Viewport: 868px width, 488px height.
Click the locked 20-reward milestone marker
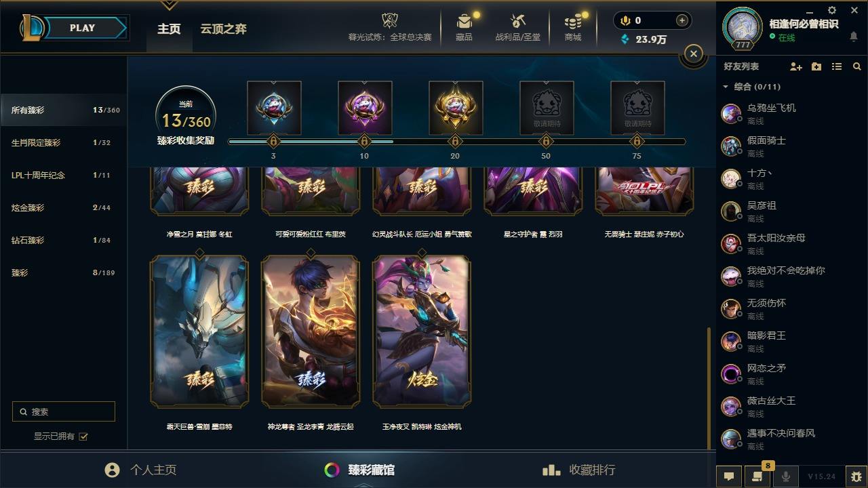click(455, 142)
